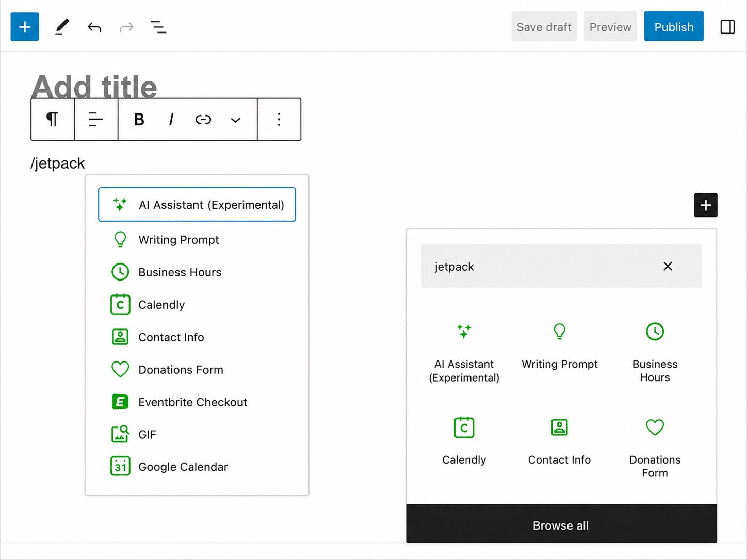
Task: Click the Add title heading field
Action: pyautogui.click(x=94, y=86)
